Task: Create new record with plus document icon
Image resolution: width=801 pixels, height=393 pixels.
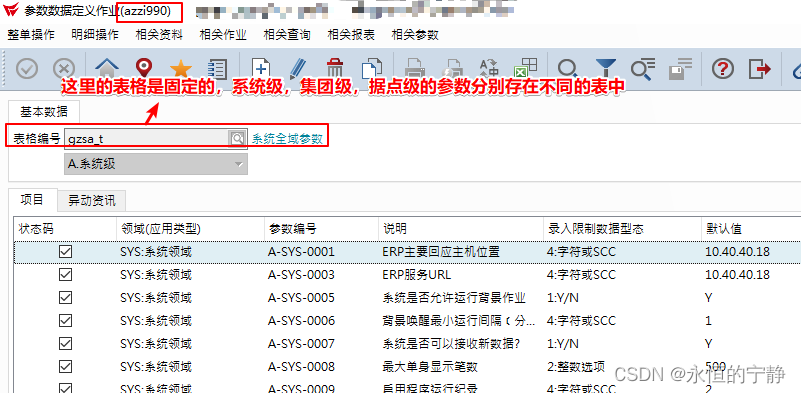Action: (261, 68)
